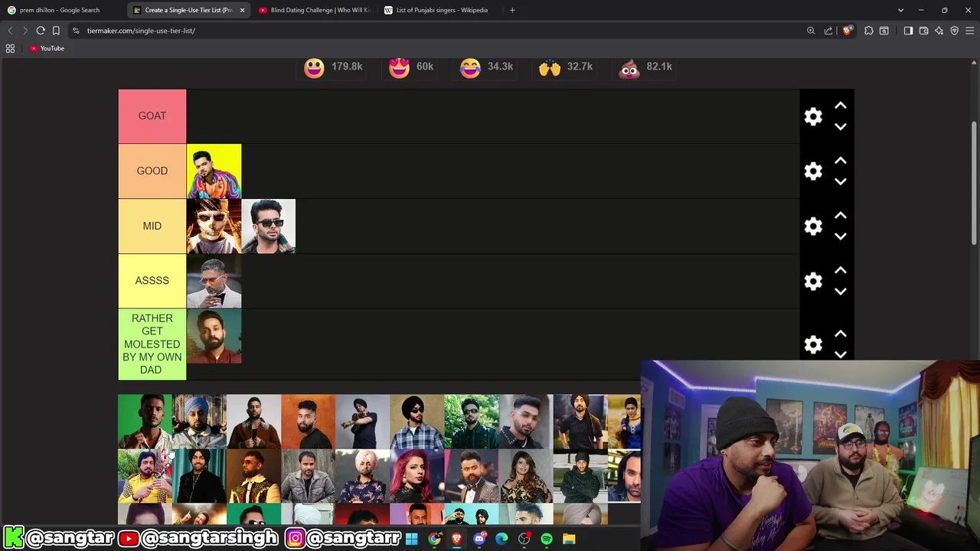Open Discord from the taskbar
This screenshot has width=980, height=551.
(479, 539)
